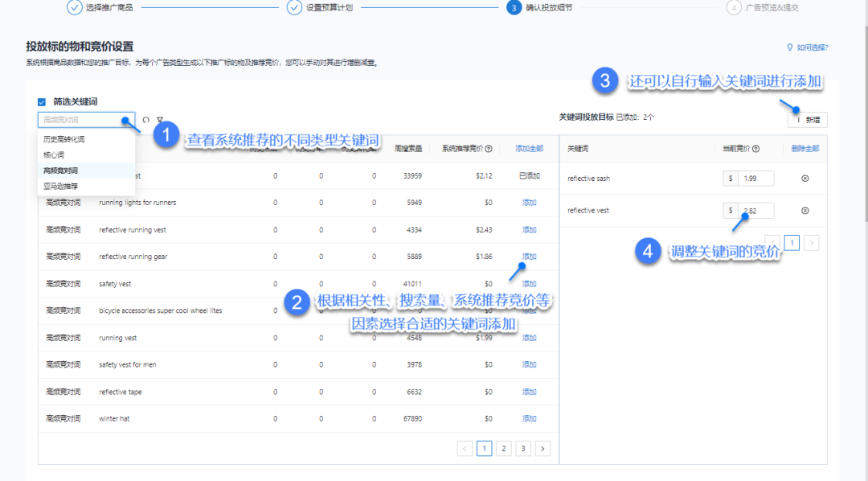The height and width of the screenshot is (481, 868).
Task: Click 添加 next to the safety vest keyword
Action: click(x=529, y=283)
